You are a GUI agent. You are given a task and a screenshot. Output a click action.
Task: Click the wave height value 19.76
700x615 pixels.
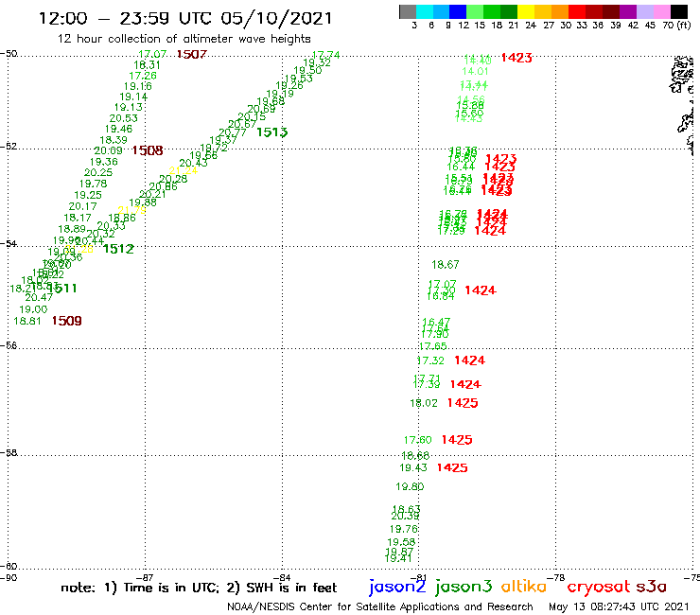tap(404, 529)
